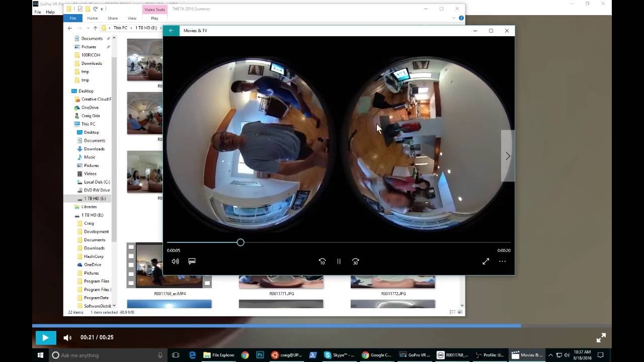Image resolution: width=644 pixels, height=362 pixels.
Task: Click the breadcrumb chevron after This PC
Action: (x=132, y=28)
